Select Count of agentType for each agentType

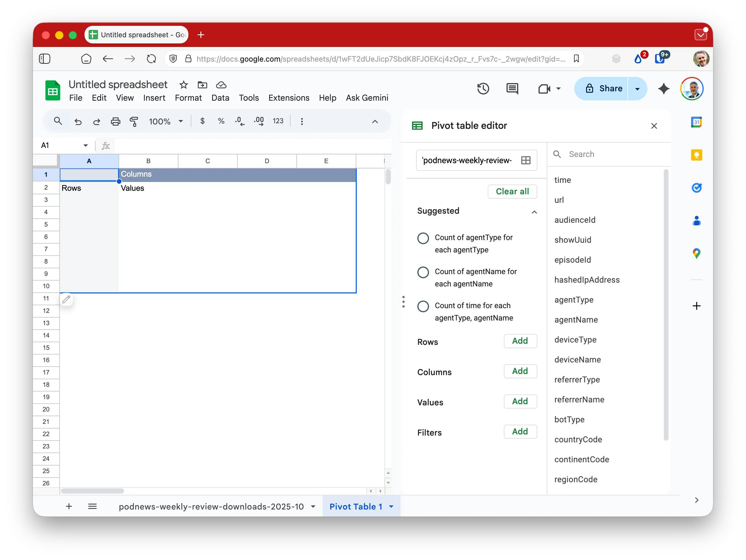[423, 239]
